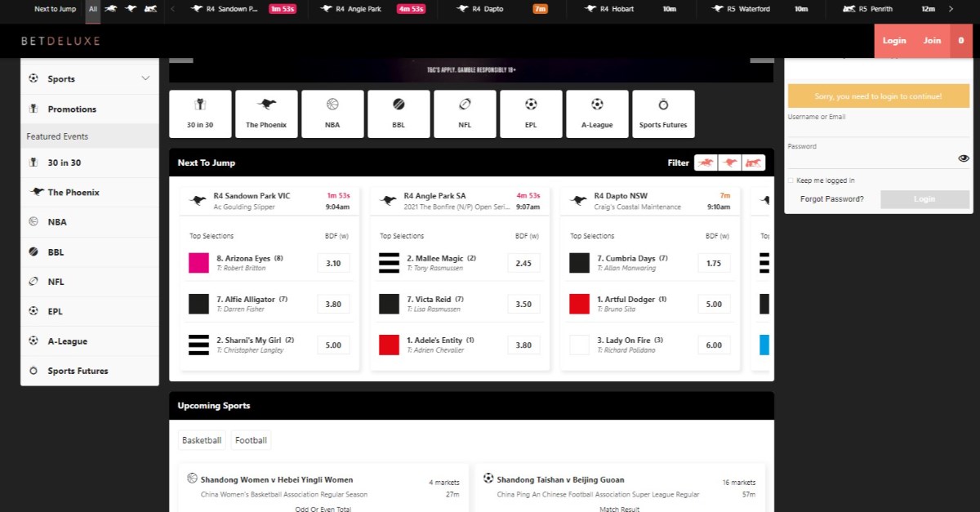Open the A-League quick-link tile
This screenshot has height=512, width=980.
[x=597, y=114]
